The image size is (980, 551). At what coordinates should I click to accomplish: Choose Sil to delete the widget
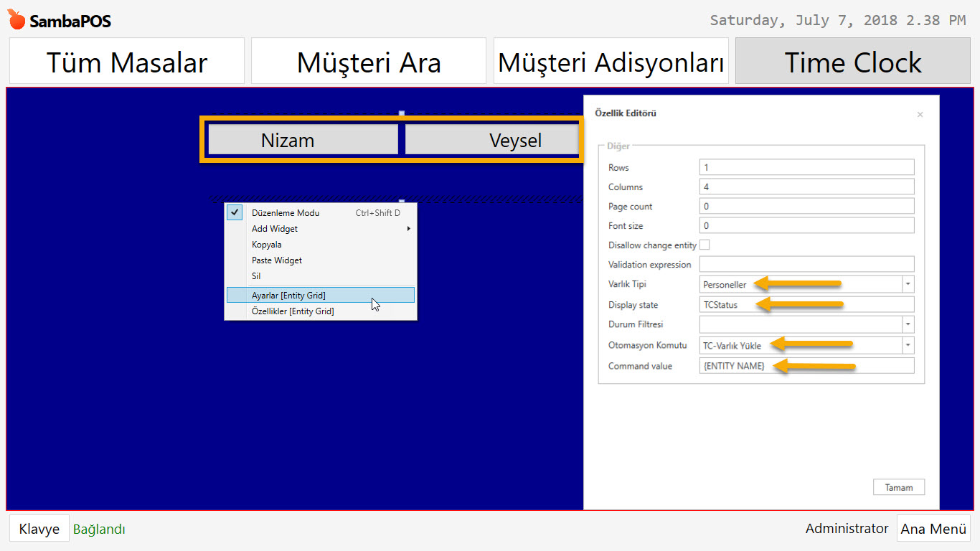click(255, 275)
